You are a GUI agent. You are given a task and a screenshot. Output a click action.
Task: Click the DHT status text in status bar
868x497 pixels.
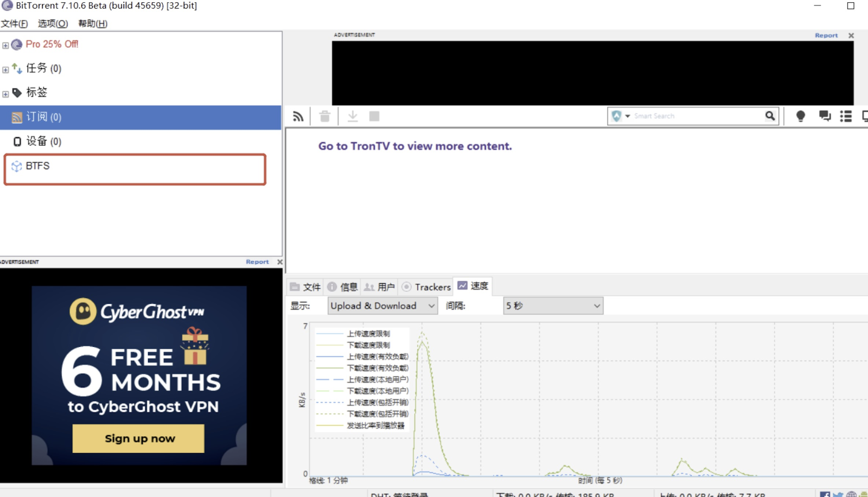400,494
